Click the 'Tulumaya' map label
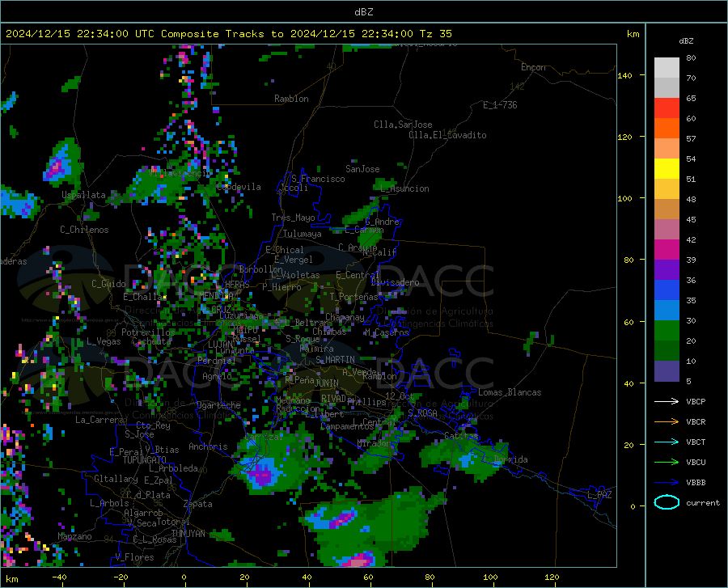 tap(302, 234)
